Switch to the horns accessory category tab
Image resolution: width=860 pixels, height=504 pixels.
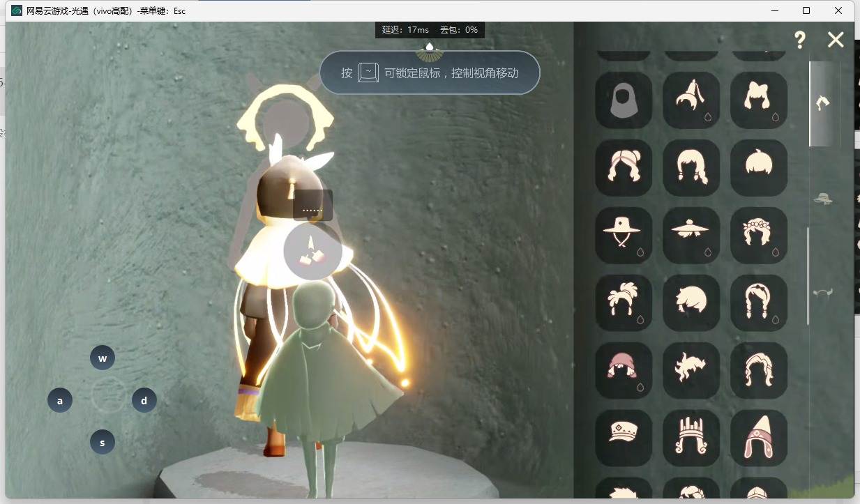[x=823, y=293]
